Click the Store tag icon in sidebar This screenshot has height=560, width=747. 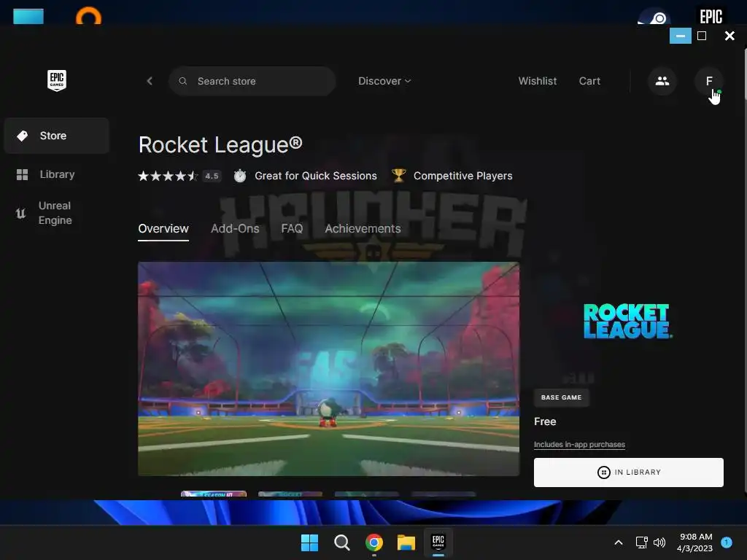(x=23, y=136)
